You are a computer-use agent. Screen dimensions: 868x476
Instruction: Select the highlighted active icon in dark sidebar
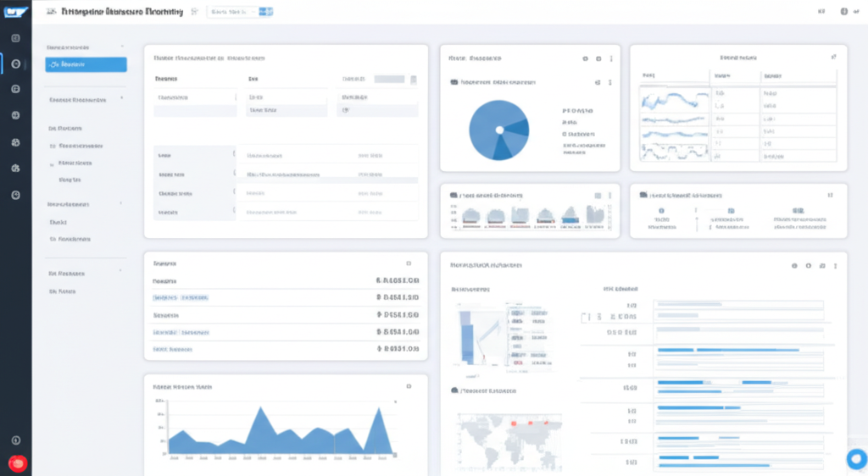(15, 64)
